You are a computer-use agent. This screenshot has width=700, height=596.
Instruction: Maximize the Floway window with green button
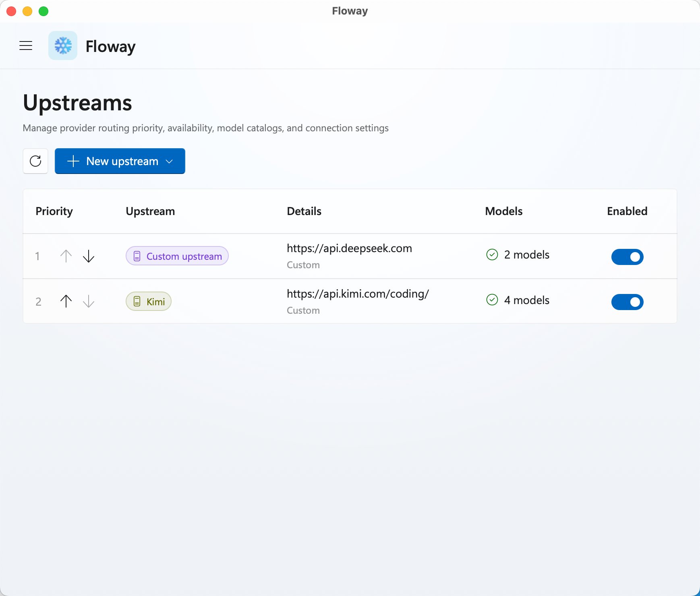[x=43, y=11]
